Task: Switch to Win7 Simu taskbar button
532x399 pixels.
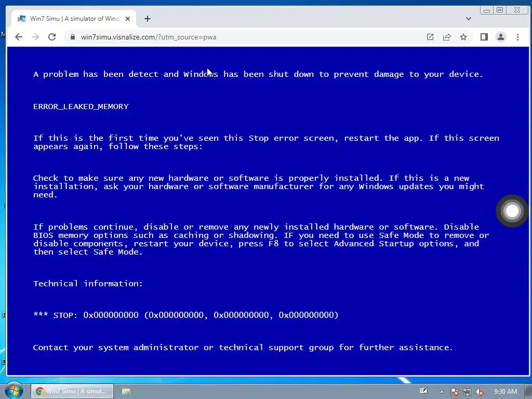Action: pos(72,391)
